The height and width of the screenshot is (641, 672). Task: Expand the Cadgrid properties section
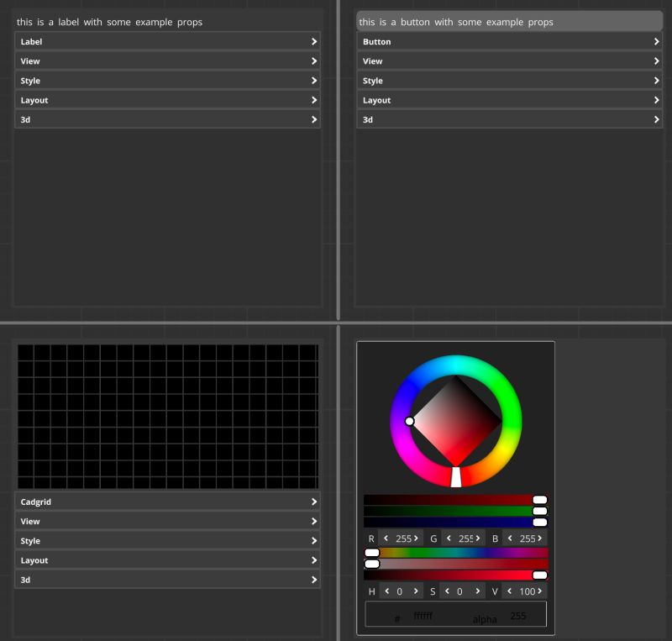coord(166,502)
